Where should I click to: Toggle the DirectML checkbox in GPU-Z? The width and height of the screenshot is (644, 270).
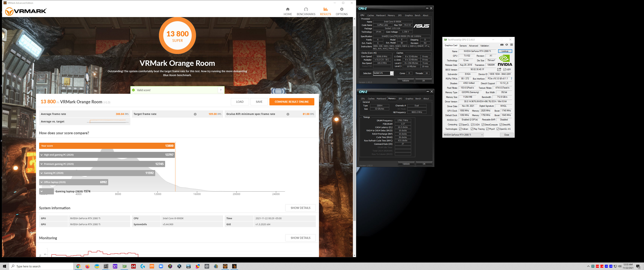[501, 125]
